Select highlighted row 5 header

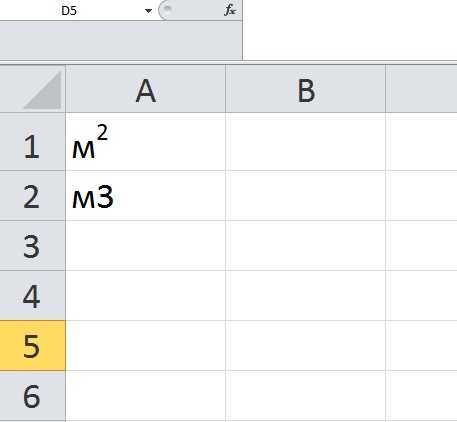32,346
